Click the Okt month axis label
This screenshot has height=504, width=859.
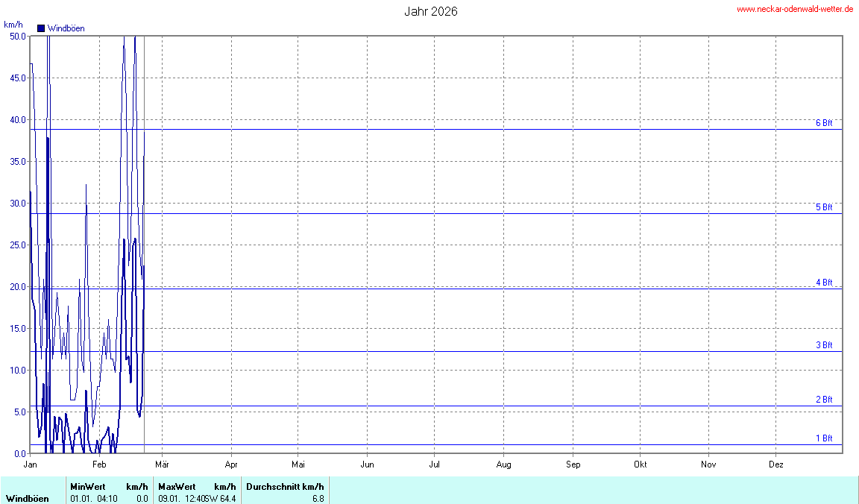[640, 464]
